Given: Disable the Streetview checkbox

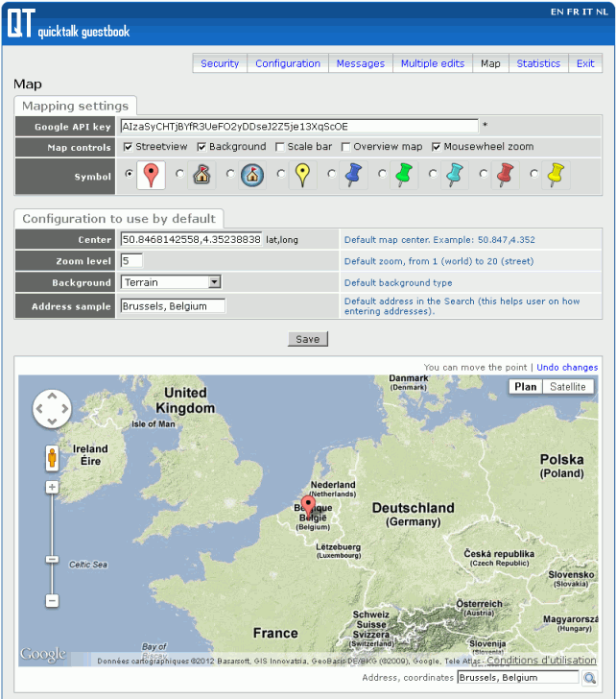Looking at the screenshot, I should click(129, 147).
